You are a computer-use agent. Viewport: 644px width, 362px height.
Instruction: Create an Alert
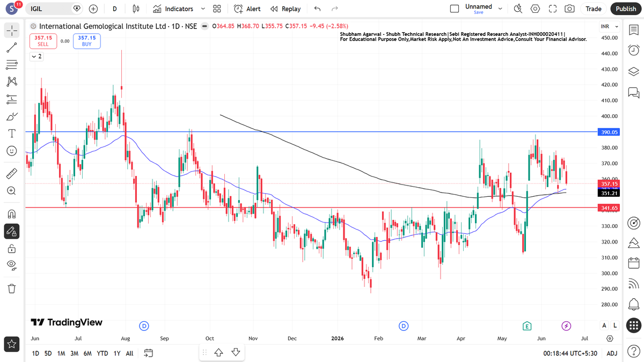247,9
